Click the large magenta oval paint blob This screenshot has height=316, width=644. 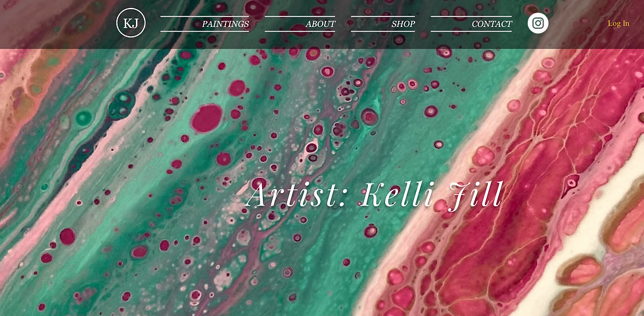[x=206, y=118]
